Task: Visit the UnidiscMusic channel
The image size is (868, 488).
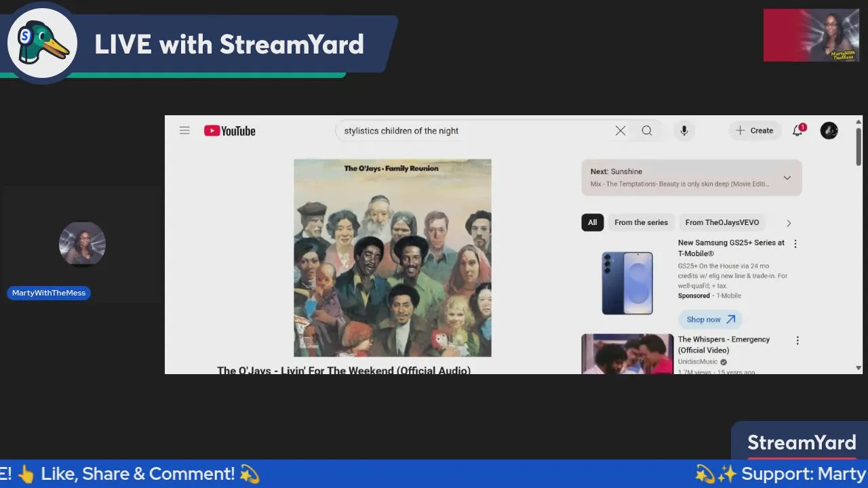Action: [698, 362]
